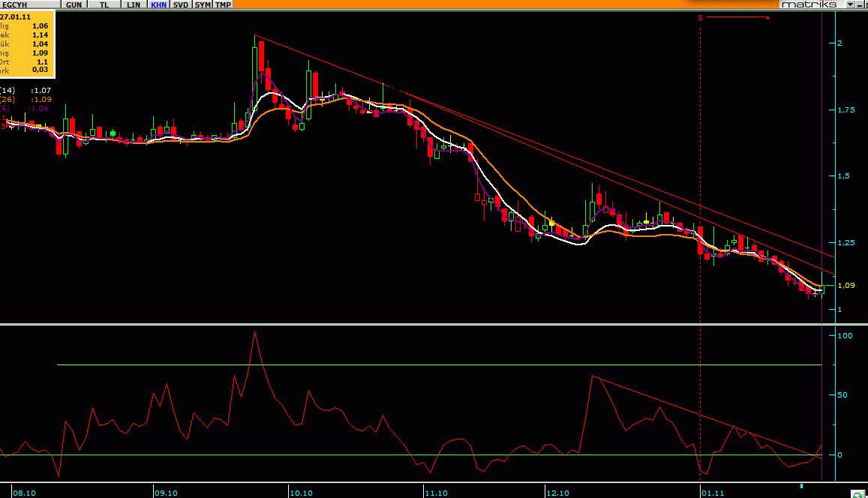868x498 pixels.
Task: Click the 100 level on indicator axis
Action: pyautogui.click(x=845, y=336)
